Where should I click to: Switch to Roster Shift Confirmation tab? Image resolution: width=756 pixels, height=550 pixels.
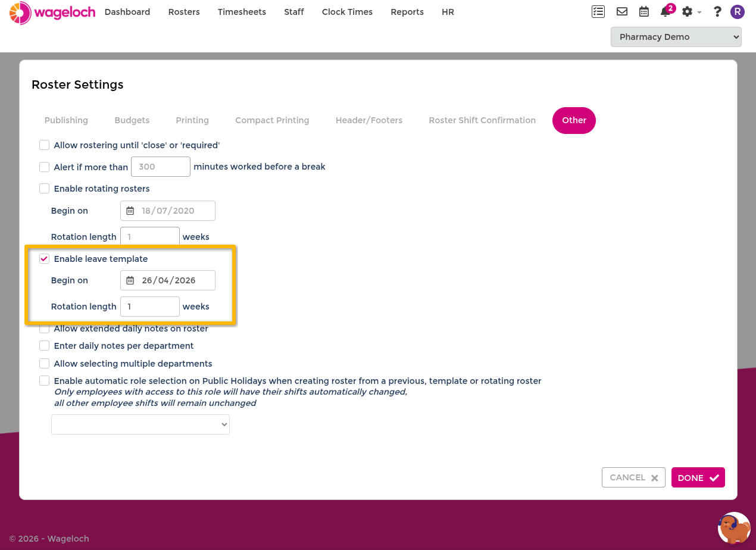[482, 120]
